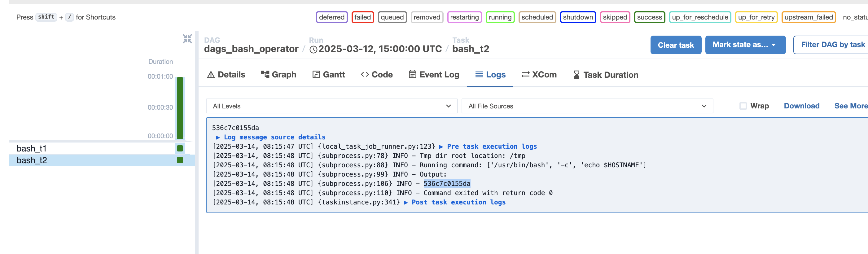This screenshot has width=868, height=254.
Task: Click the Clear task button
Action: (x=676, y=45)
